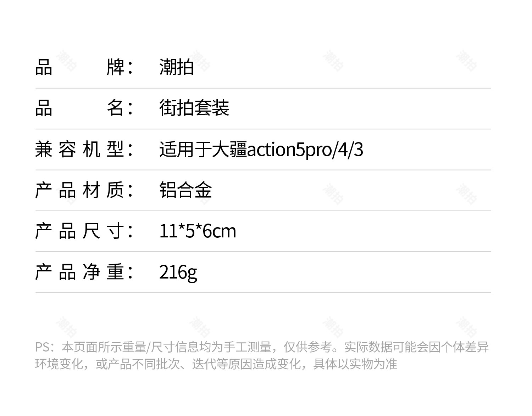Click the 品牌 label text
The image size is (532, 416).
tap(84, 67)
